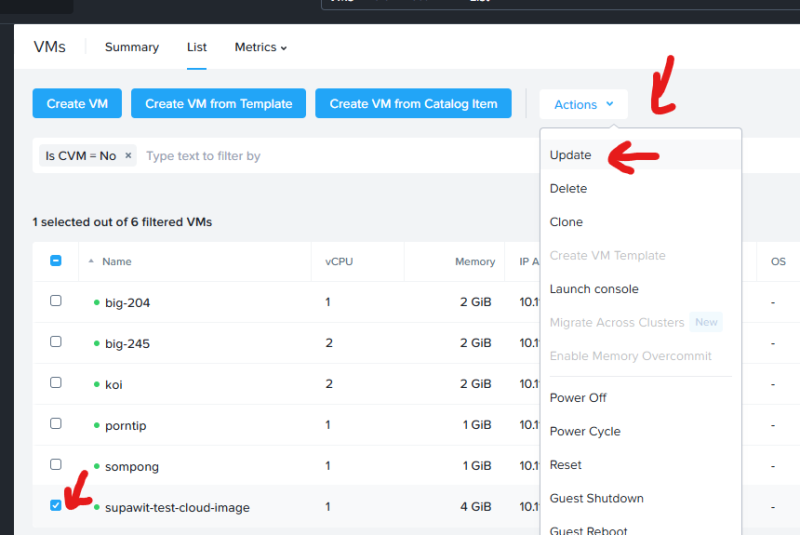
Task: Click the Create VM button
Action: point(77,104)
